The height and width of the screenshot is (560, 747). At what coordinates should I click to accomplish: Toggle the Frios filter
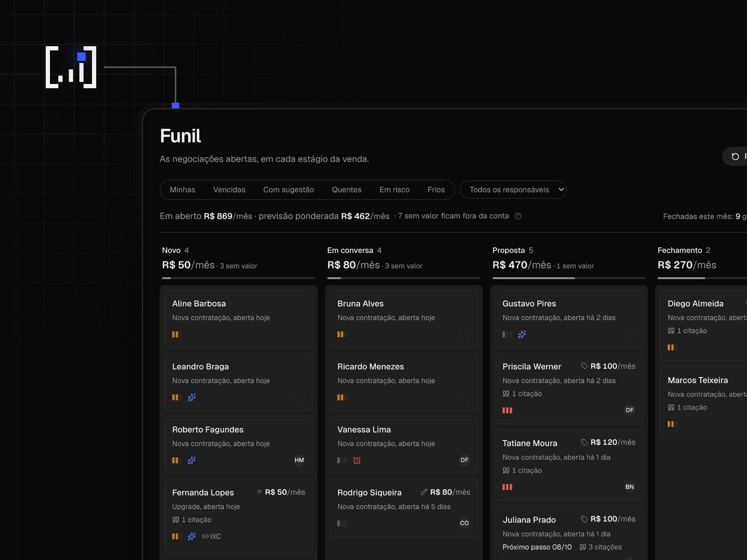click(436, 189)
